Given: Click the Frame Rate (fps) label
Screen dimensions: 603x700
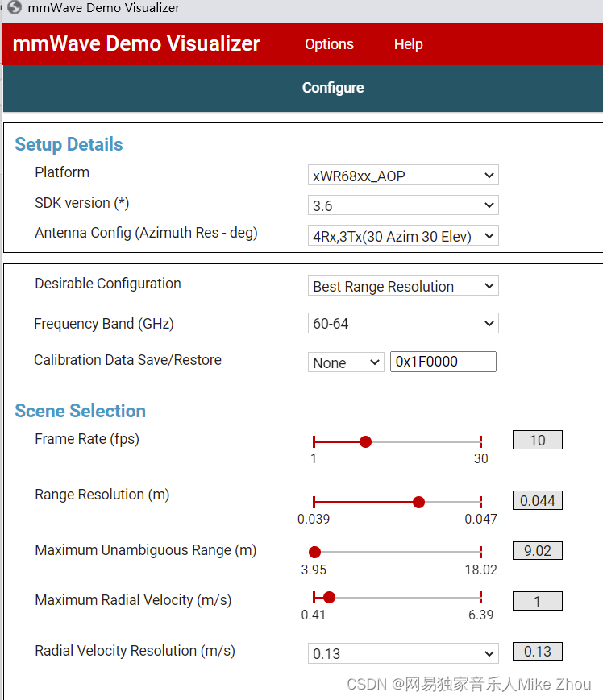Looking at the screenshot, I should pos(87,439).
